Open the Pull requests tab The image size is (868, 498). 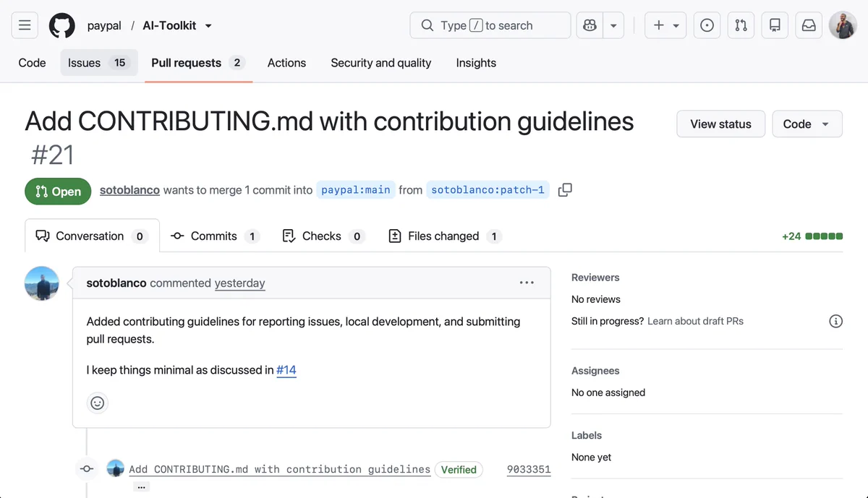coord(198,63)
